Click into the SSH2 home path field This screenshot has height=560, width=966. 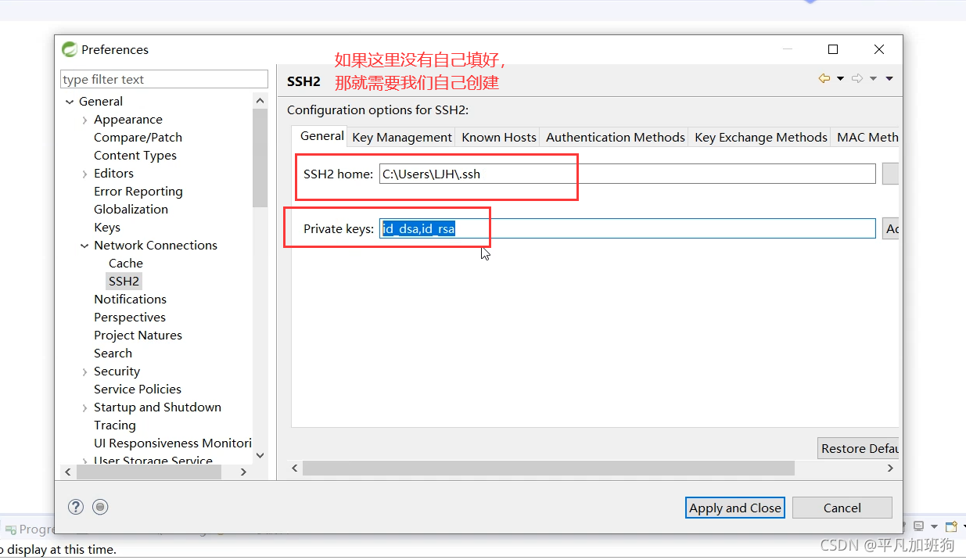pyautogui.click(x=627, y=174)
